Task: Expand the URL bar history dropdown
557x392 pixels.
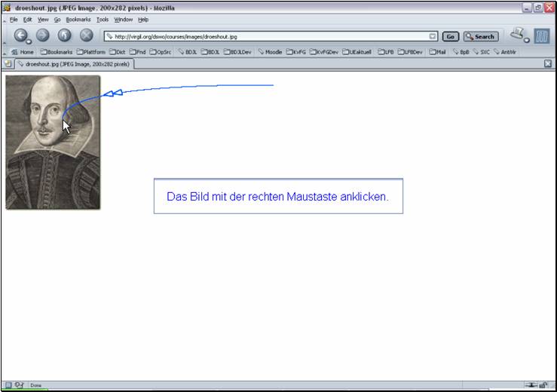Action: [433, 36]
